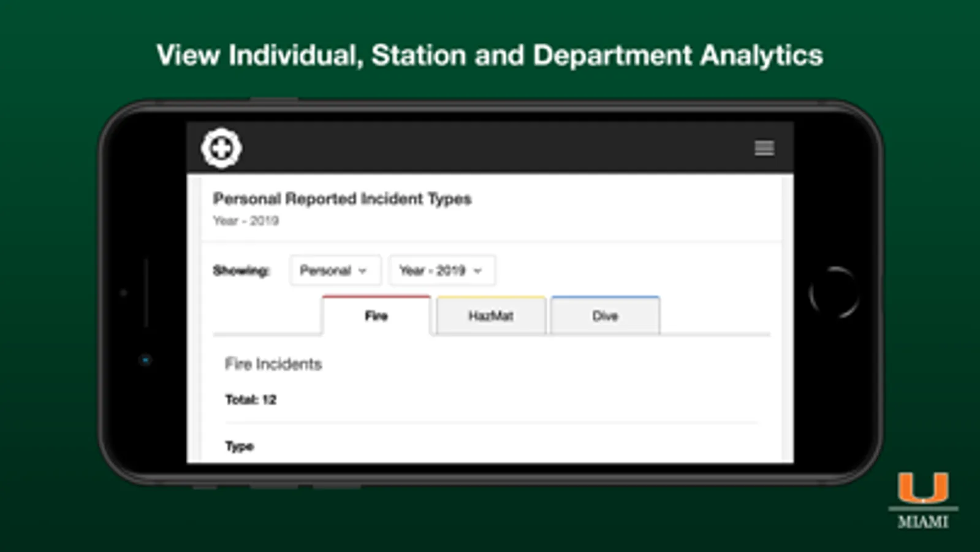The height and width of the screenshot is (552, 980).
Task: Tap the phone home button
Action: [834, 293]
